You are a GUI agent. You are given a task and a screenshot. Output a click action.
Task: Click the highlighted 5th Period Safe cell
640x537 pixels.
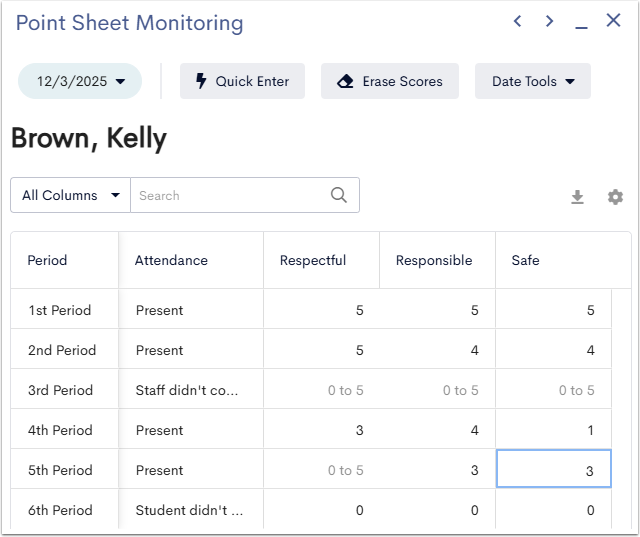(x=553, y=469)
